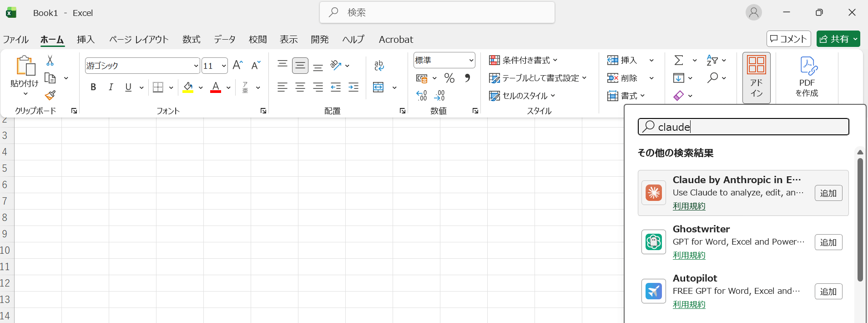Viewport: 868px width, 323px height.
Task: Toggle Bold formatting
Action: (x=93, y=87)
